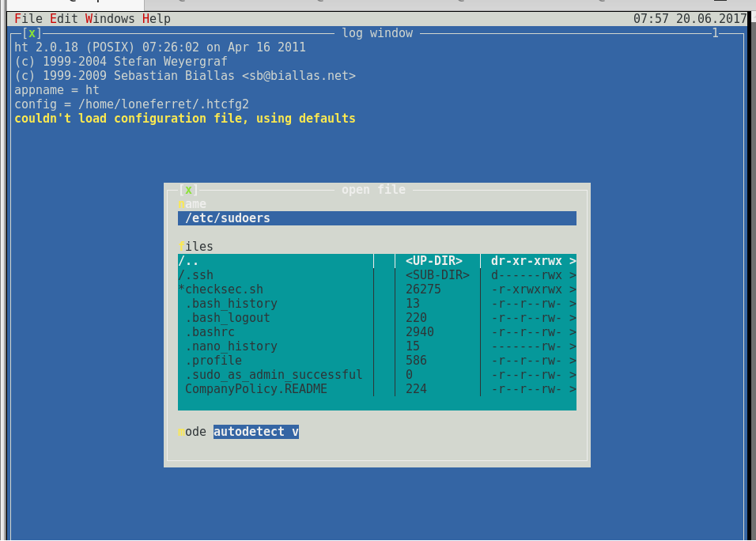Click the size value 26275

423,289
